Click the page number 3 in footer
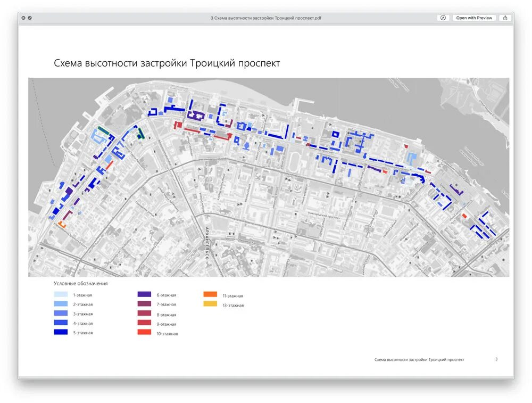 coord(496,359)
